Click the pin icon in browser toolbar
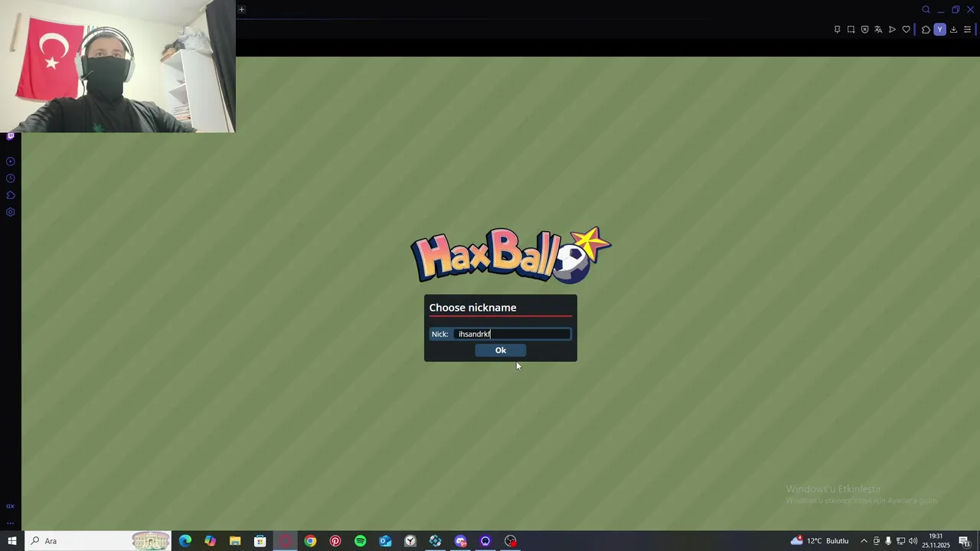 pos(837,29)
